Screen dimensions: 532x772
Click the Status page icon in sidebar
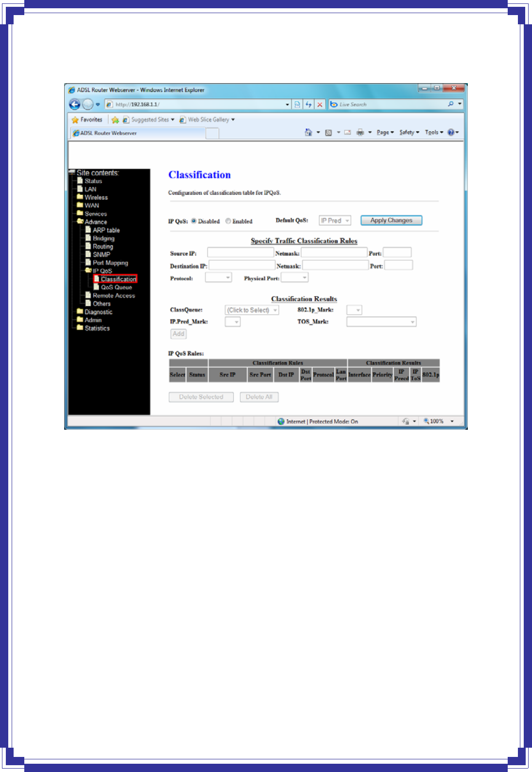click(80, 180)
